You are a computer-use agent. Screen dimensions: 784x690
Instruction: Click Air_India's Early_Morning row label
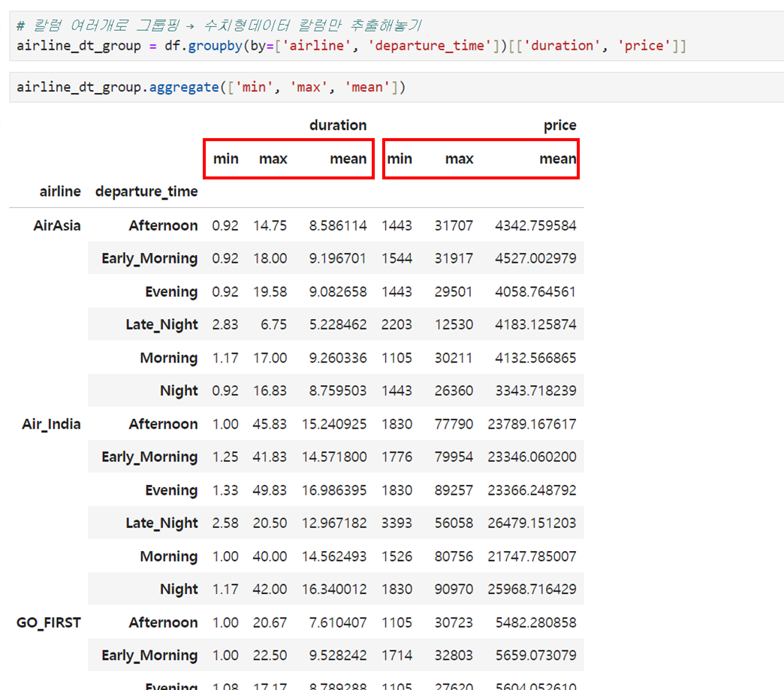[149, 457]
